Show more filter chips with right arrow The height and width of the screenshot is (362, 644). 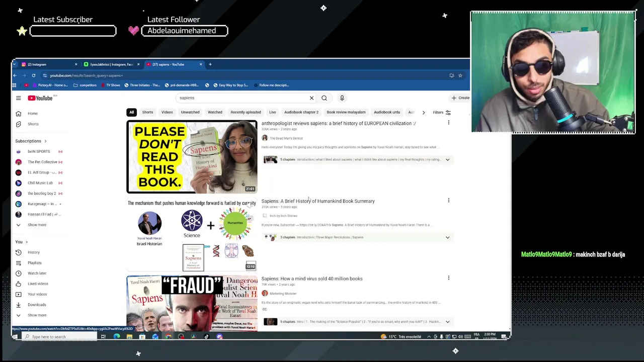coord(423,112)
